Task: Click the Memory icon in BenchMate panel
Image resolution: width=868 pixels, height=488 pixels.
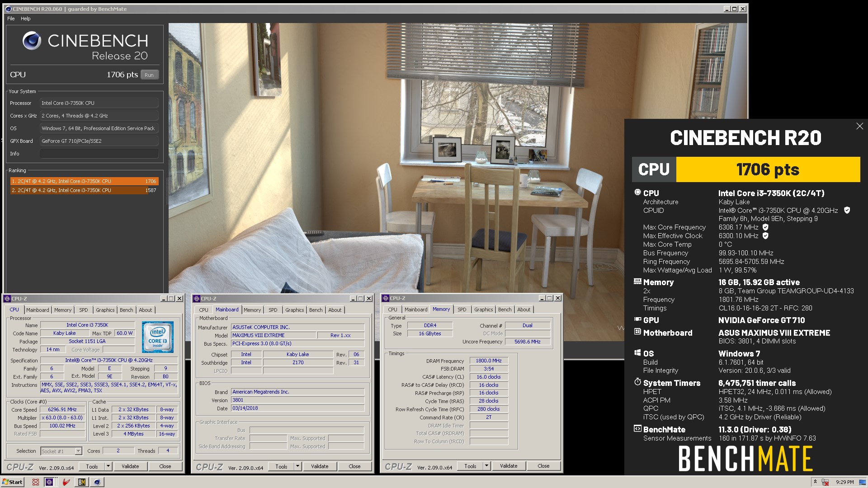Action: tap(637, 282)
